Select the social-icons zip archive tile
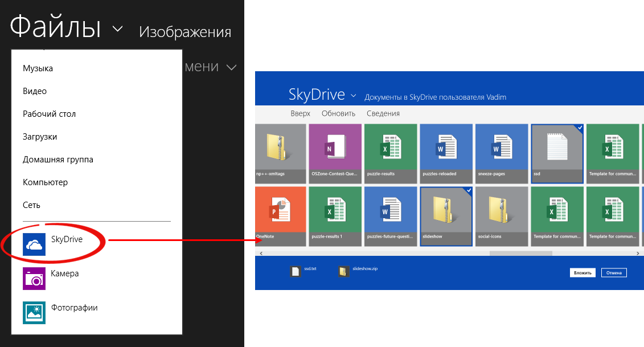The width and height of the screenshot is (644, 347). coord(502,217)
